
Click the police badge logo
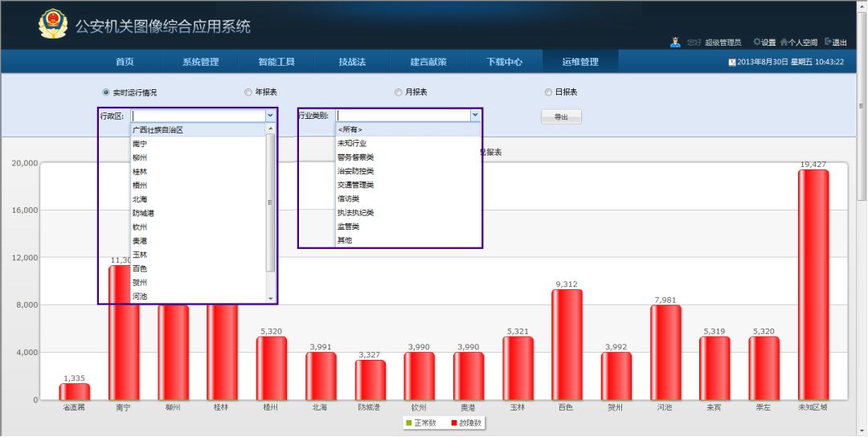[53, 24]
